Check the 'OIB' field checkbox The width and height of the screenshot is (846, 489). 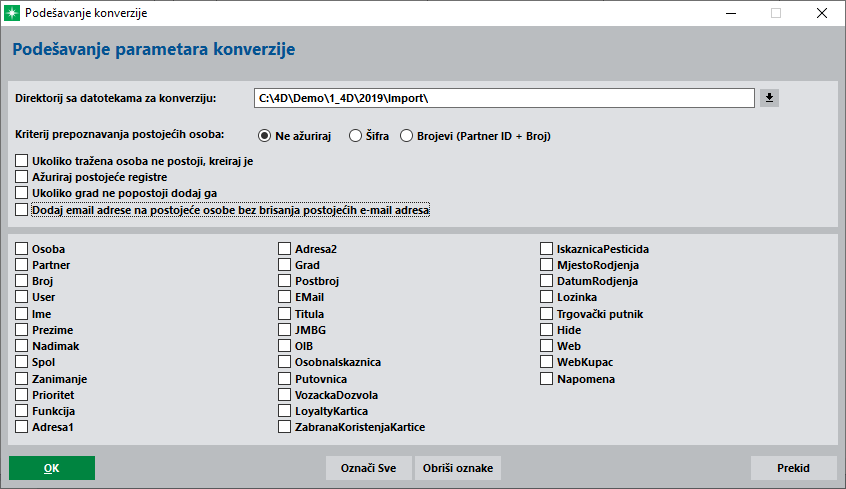tap(286, 346)
